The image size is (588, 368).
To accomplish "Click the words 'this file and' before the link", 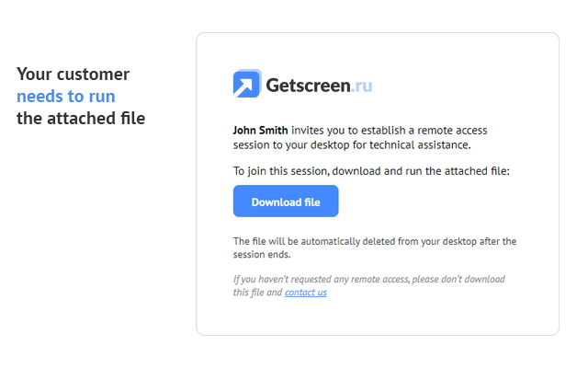I will point(257,293).
